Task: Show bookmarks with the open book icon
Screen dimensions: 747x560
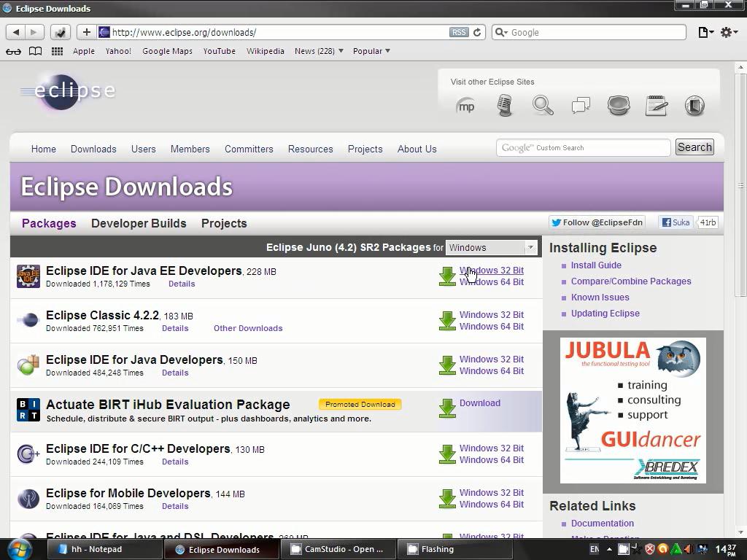Action: point(35,51)
